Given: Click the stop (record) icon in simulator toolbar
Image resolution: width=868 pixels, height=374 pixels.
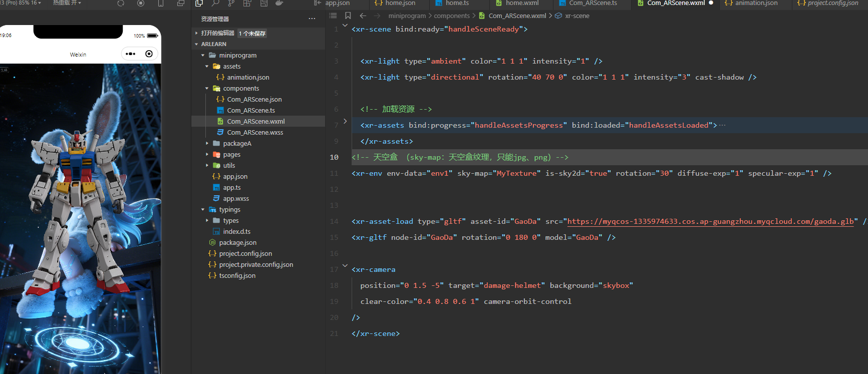Looking at the screenshot, I should coord(141,3).
